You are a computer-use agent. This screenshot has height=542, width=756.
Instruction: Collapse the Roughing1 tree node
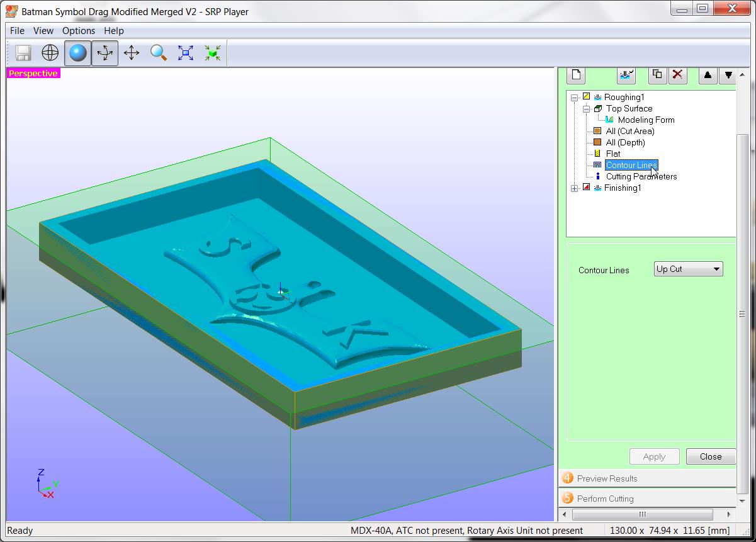[x=575, y=98]
